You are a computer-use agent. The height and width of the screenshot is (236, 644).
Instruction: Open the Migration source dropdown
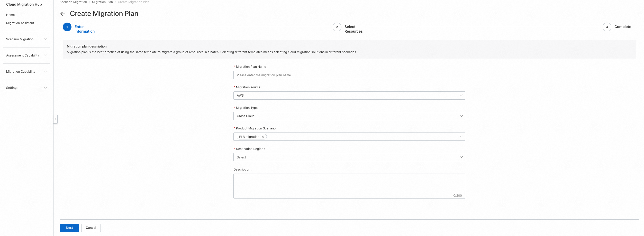(349, 96)
